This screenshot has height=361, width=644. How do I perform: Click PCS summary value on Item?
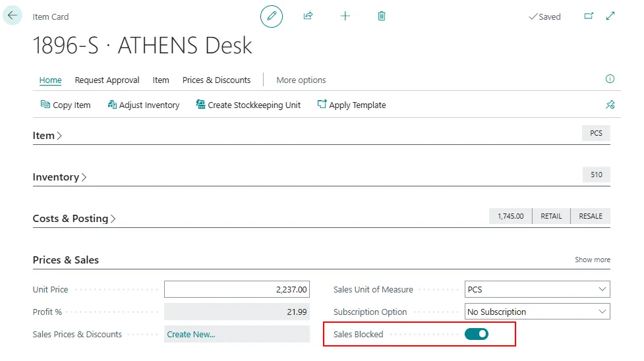(596, 133)
